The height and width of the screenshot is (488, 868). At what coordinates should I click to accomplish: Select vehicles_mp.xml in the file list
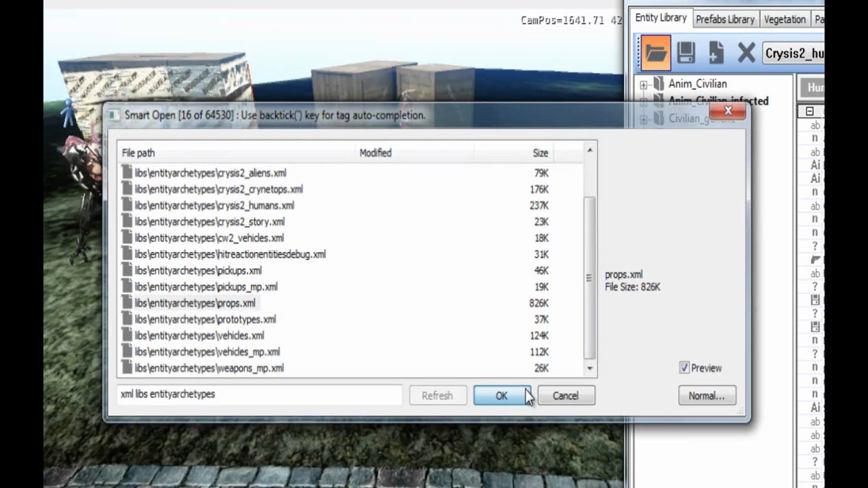click(207, 352)
